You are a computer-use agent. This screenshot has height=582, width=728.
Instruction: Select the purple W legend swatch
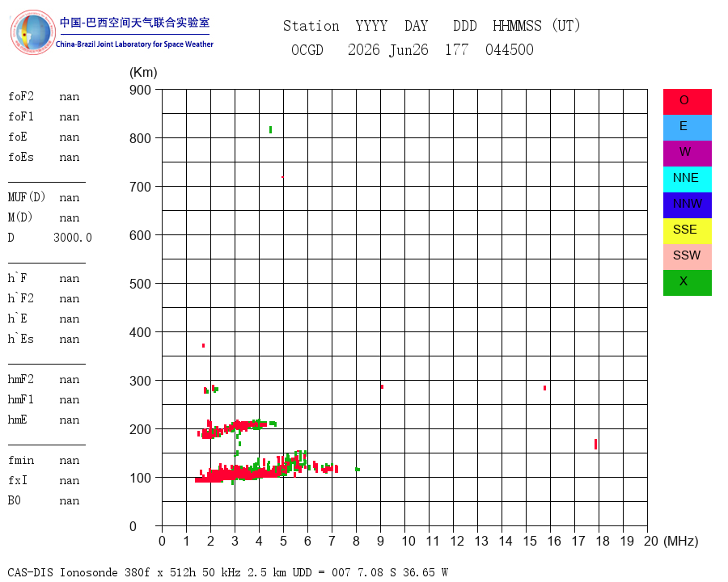click(x=687, y=153)
